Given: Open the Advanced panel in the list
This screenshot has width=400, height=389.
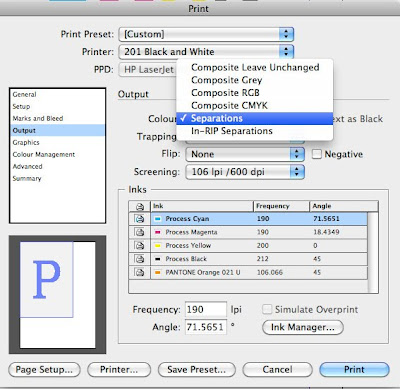Looking at the screenshot, I should [58, 166].
